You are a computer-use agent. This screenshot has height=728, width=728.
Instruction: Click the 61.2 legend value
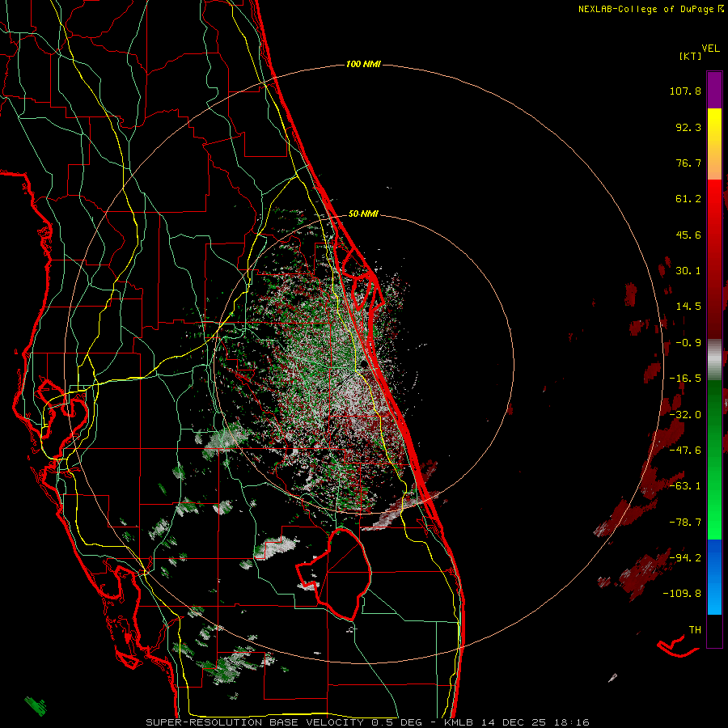[688, 199]
